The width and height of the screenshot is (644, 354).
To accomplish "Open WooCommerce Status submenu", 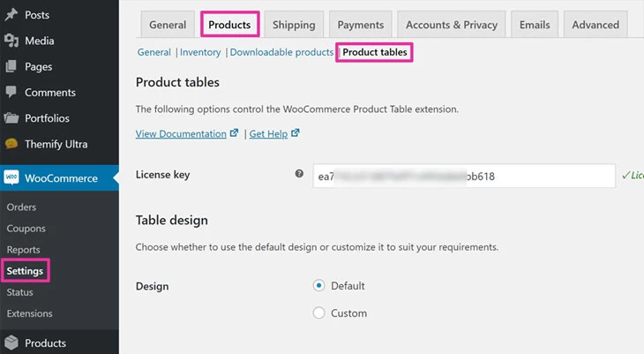I will coord(19,292).
